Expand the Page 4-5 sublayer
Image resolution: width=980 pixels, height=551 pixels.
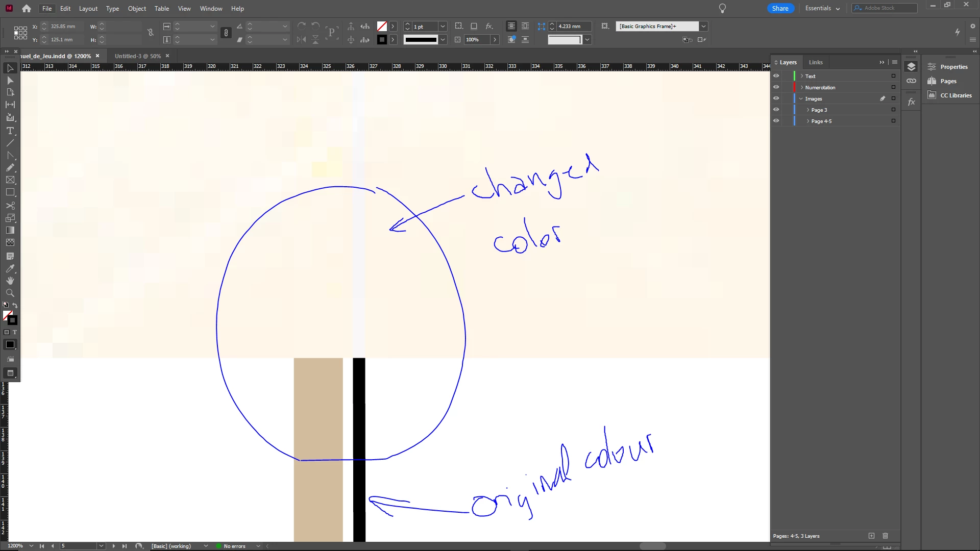click(807, 121)
